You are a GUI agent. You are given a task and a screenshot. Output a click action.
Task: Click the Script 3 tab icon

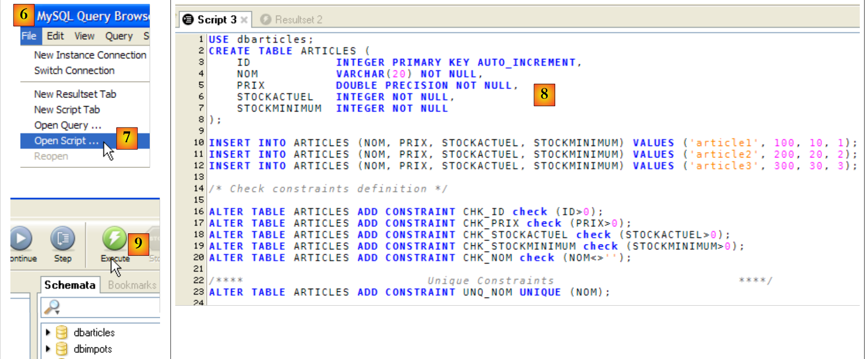pyautogui.click(x=188, y=20)
